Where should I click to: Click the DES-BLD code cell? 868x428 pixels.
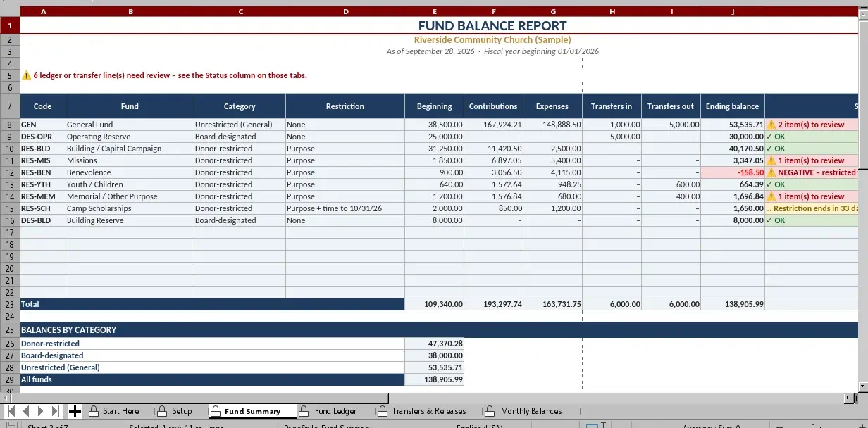(43, 220)
